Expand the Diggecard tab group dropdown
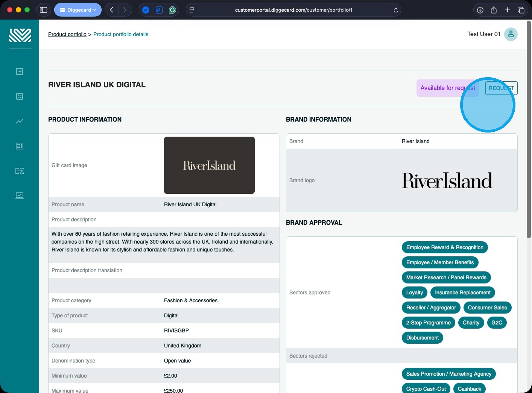The height and width of the screenshot is (393, 532). (x=78, y=10)
